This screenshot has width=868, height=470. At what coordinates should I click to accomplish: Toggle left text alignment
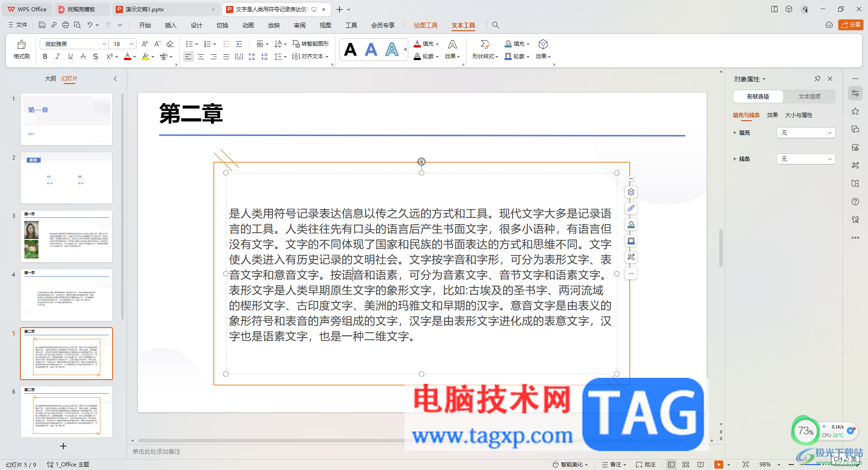188,56
